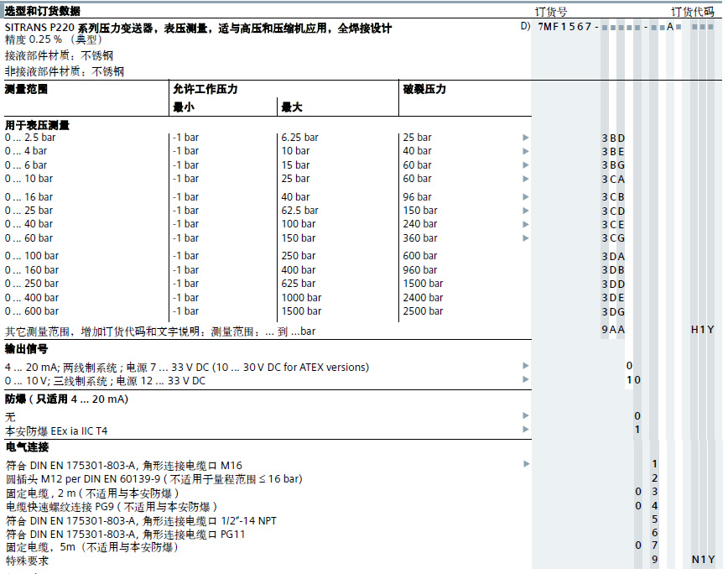Select the 订货代码 column header

point(692,12)
